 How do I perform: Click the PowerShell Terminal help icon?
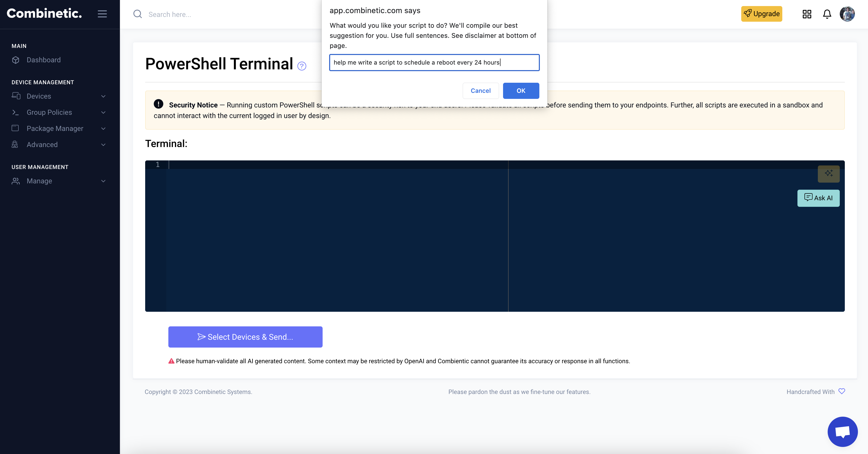pyautogui.click(x=302, y=66)
